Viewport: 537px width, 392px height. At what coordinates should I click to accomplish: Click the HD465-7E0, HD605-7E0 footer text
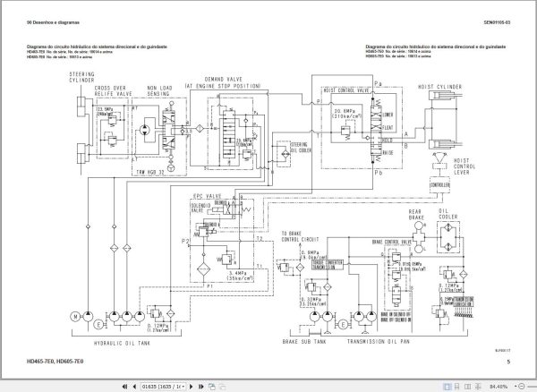tap(55, 362)
